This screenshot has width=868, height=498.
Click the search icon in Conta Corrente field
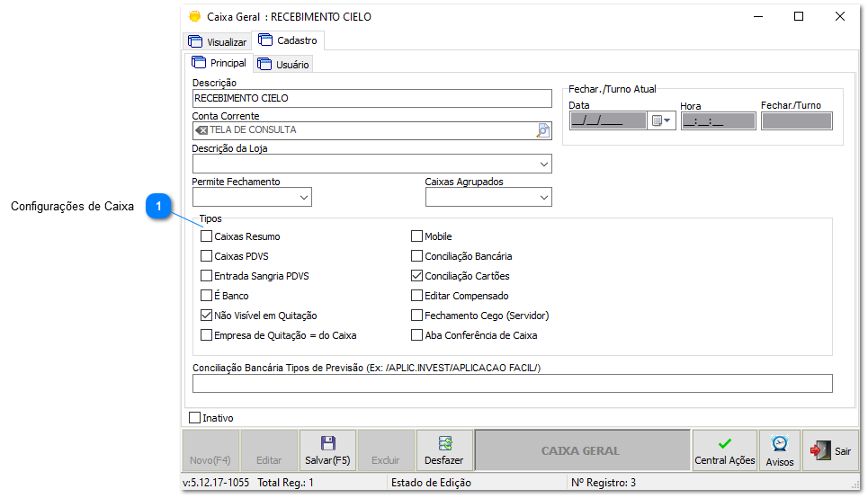(x=543, y=130)
